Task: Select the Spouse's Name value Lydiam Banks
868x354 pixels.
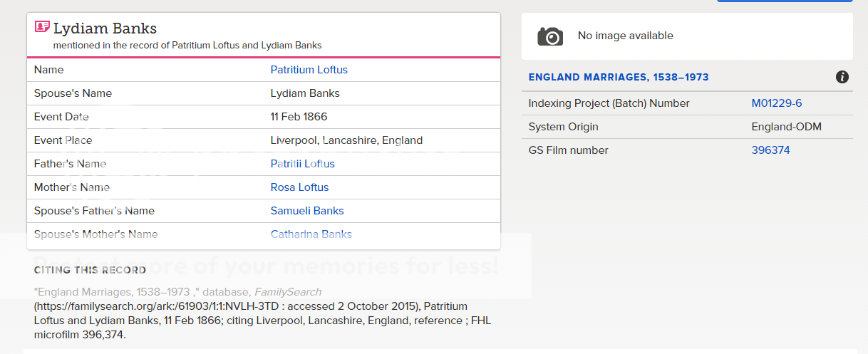Action: 305,93
